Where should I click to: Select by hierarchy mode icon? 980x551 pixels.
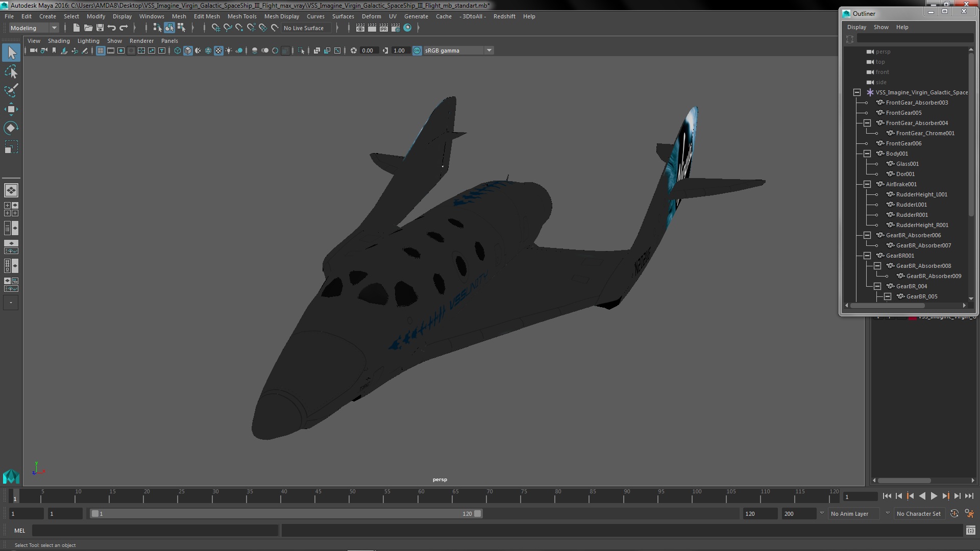pyautogui.click(x=157, y=28)
